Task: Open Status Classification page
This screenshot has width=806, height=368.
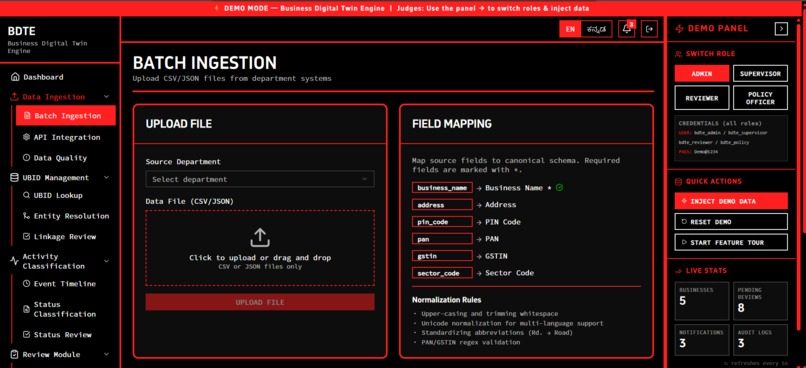Action: pos(60,309)
